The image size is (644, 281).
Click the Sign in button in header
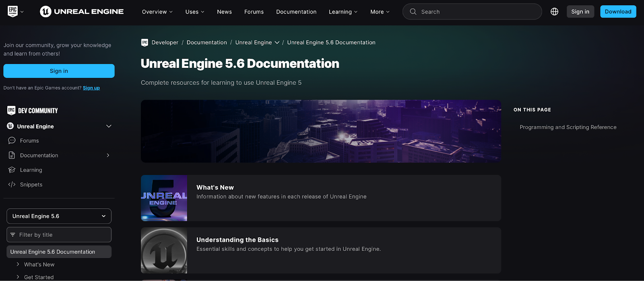tap(580, 12)
